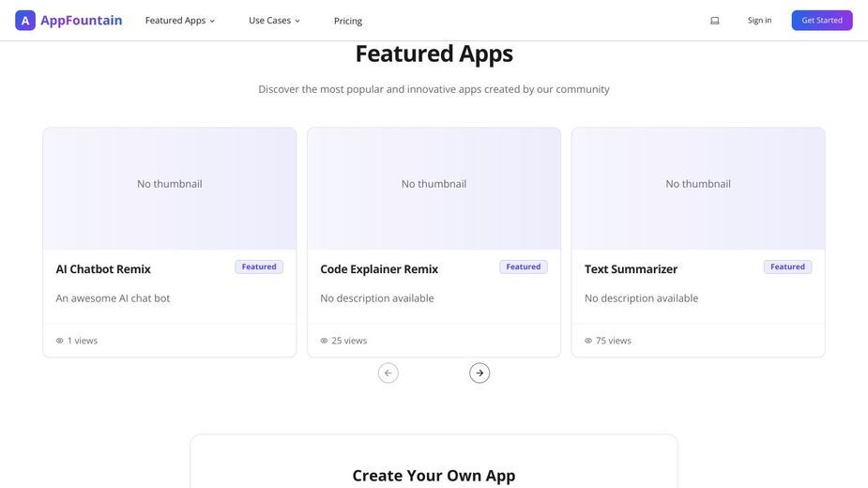Viewport: 868px width, 488px height.
Task: Open the AI Chatbot Remix thumbnail
Action: [x=170, y=189]
